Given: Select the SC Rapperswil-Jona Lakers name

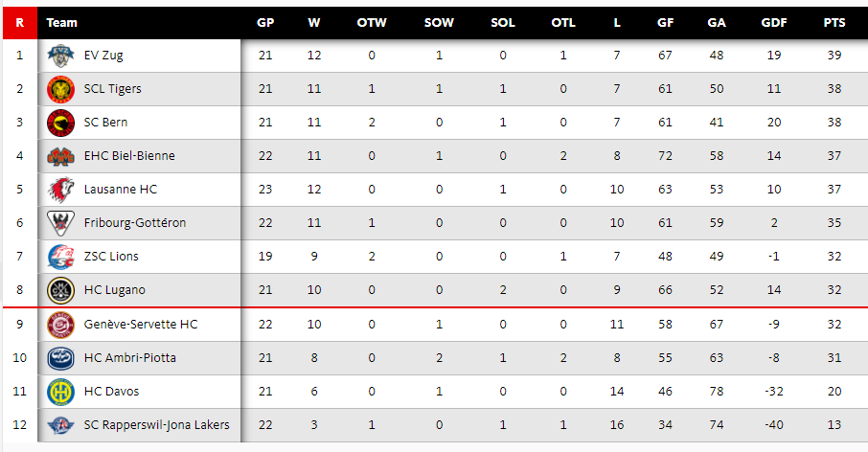Looking at the screenshot, I should pos(156,425).
